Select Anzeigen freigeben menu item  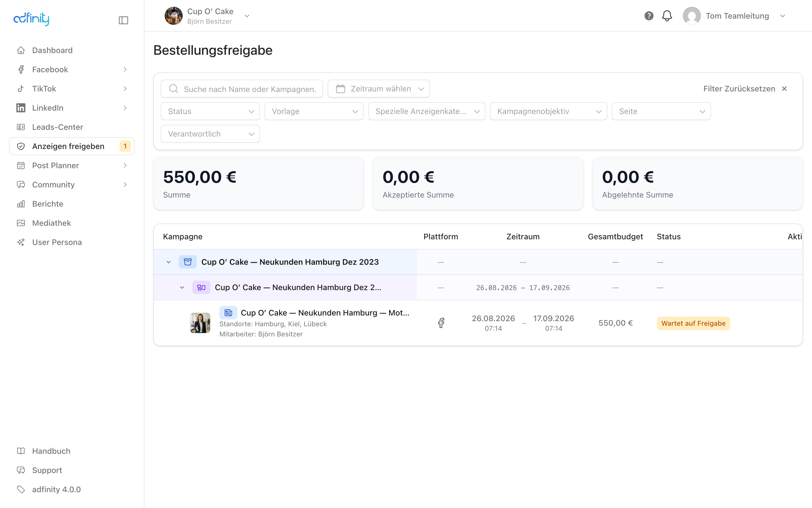tap(72, 146)
